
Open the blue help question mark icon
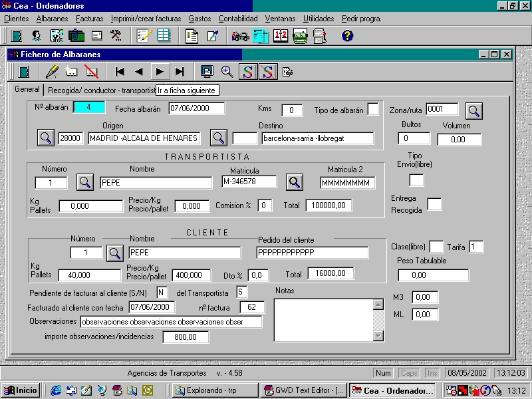pyautogui.click(x=347, y=36)
